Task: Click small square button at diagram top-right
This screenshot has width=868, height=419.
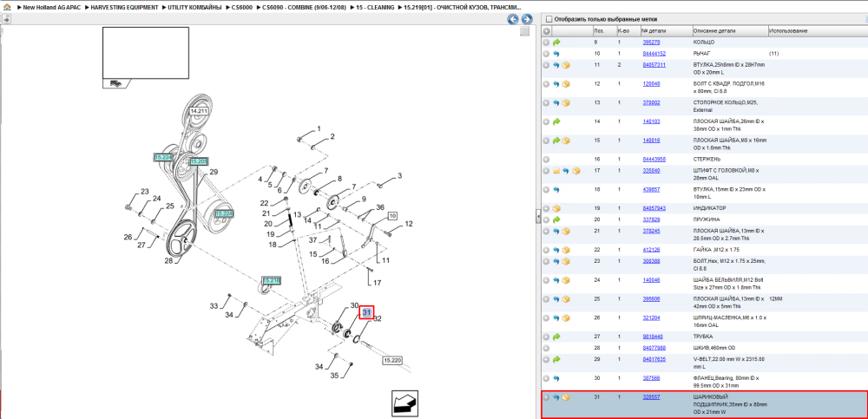Action: [x=524, y=31]
